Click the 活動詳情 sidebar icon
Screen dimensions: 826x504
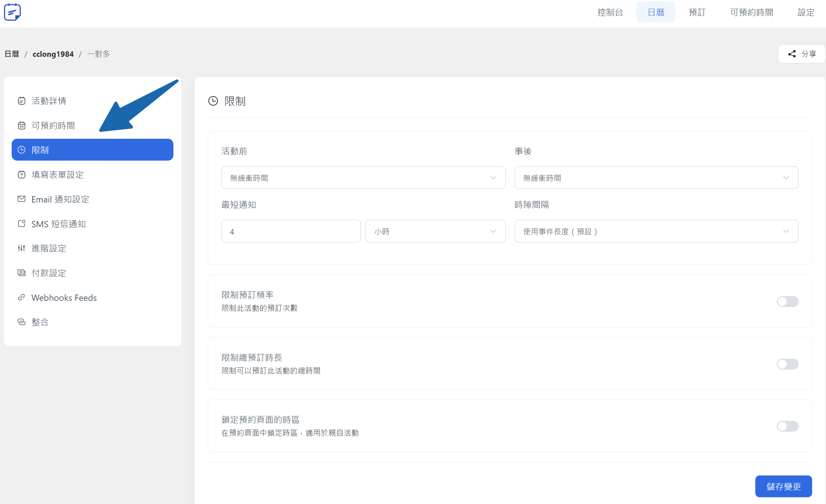click(x=21, y=101)
